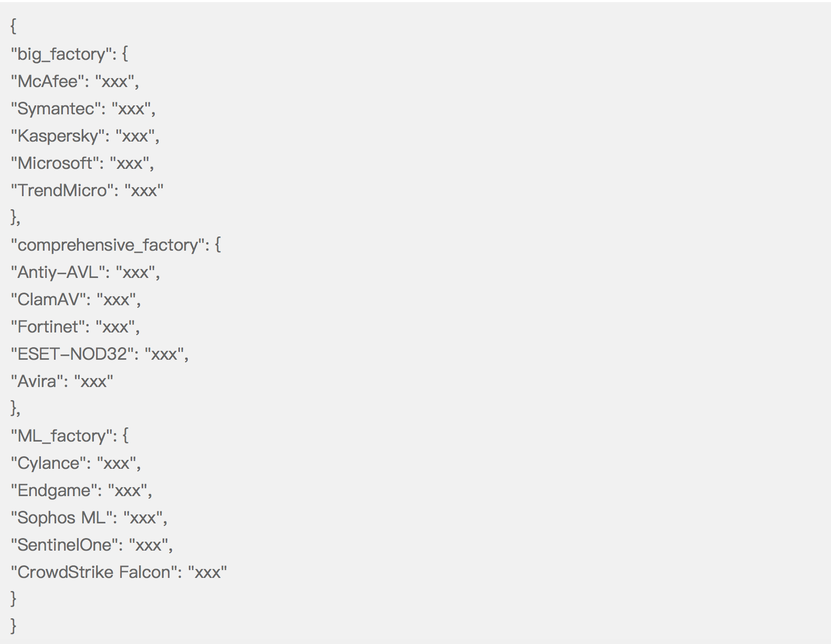Screen dimensions: 831x644
Task: Click the "Sophos ML" key
Action: [61, 518]
